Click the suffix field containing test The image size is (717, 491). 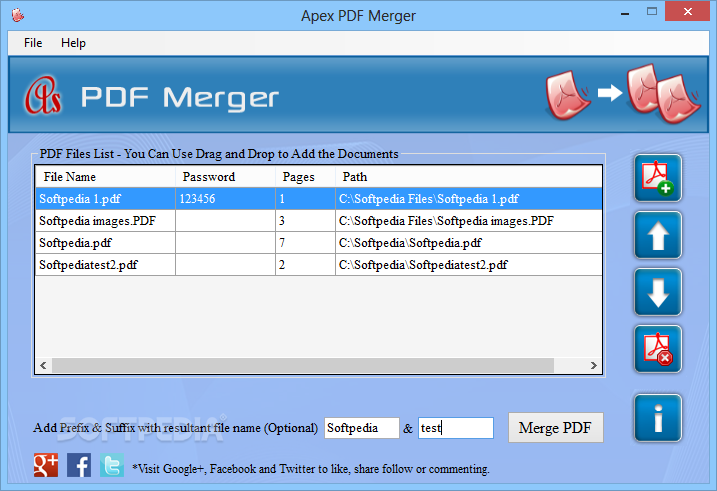(x=456, y=428)
